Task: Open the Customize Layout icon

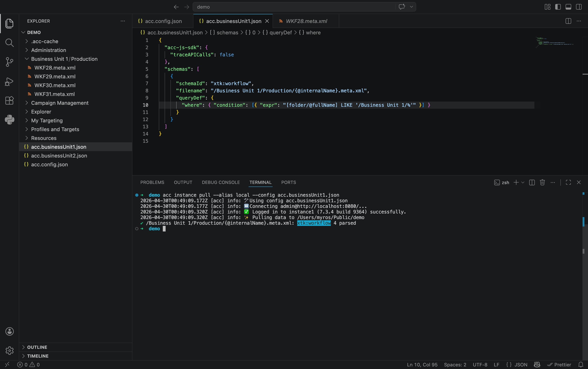Action: coord(547,7)
